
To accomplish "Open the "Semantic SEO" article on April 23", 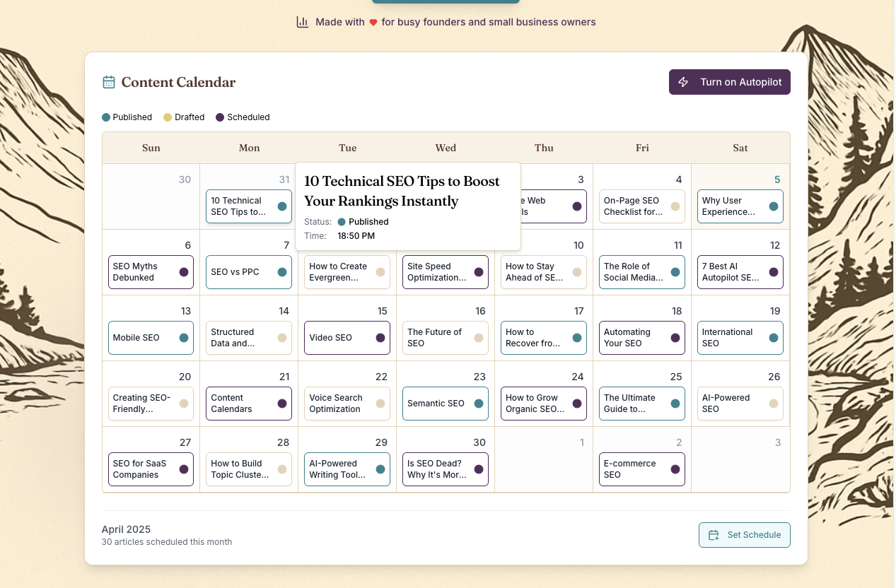I will (445, 404).
